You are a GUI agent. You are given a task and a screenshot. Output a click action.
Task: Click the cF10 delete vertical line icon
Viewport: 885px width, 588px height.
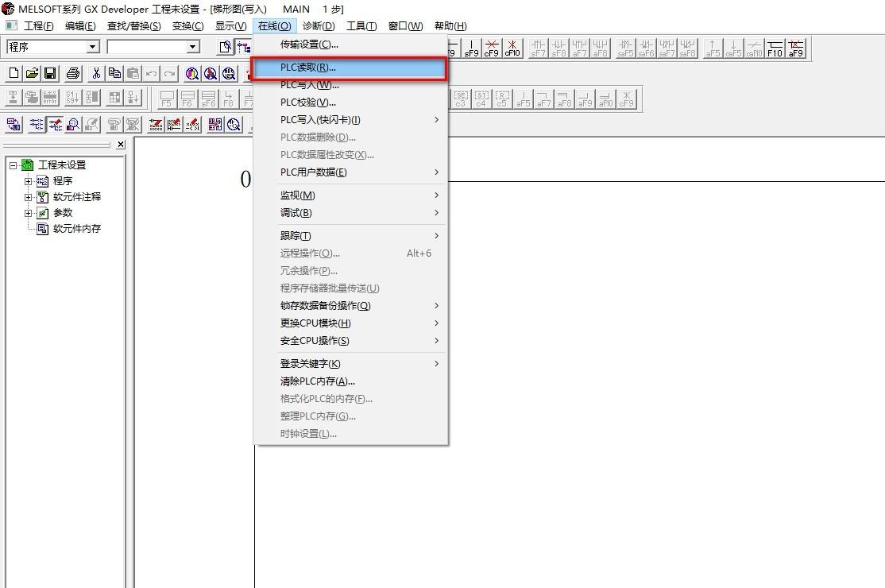tap(512, 48)
